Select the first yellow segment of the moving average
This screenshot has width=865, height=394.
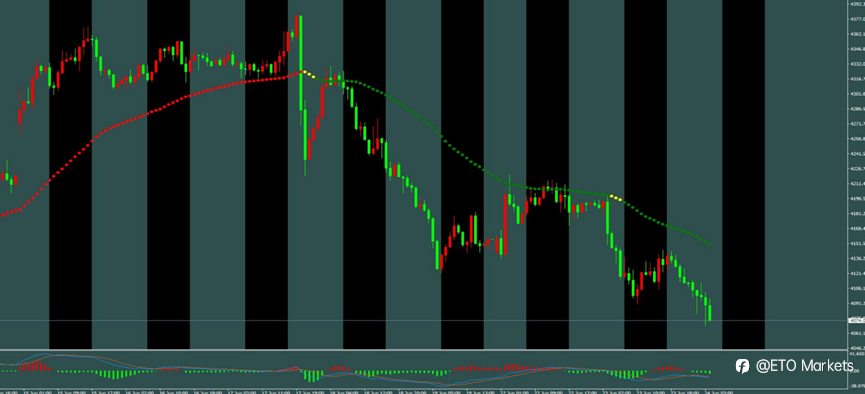coord(308,74)
